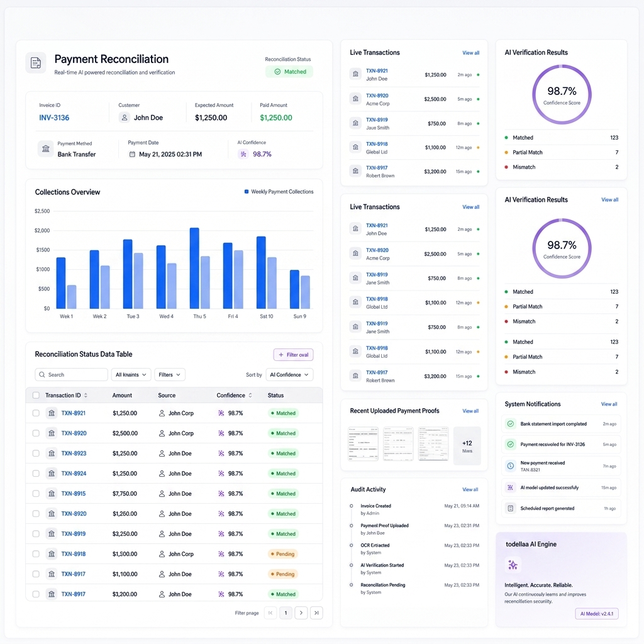Viewport: 644px width, 644px height.
Task: Click the bank icon beside Robert Brown transaction
Action: click(355, 171)
